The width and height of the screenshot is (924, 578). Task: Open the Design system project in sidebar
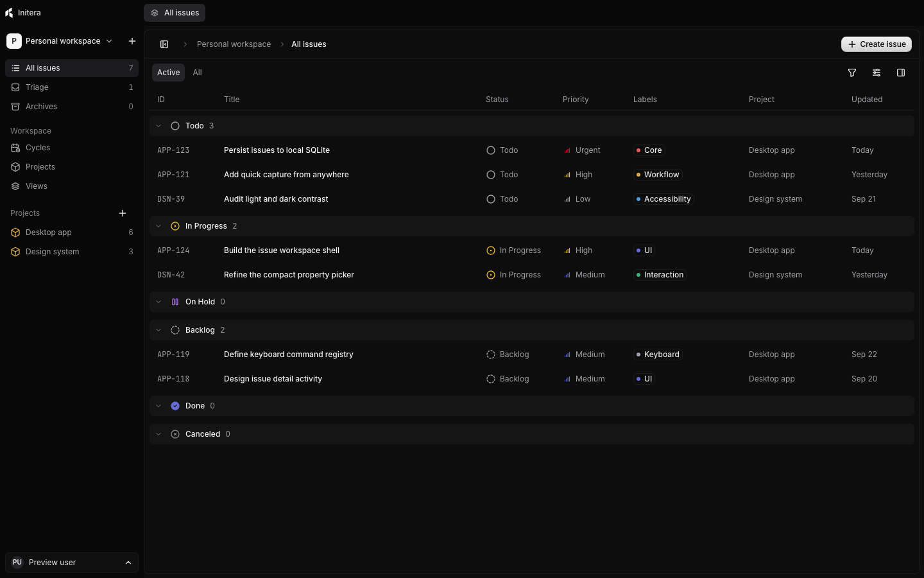click(72, 252)
